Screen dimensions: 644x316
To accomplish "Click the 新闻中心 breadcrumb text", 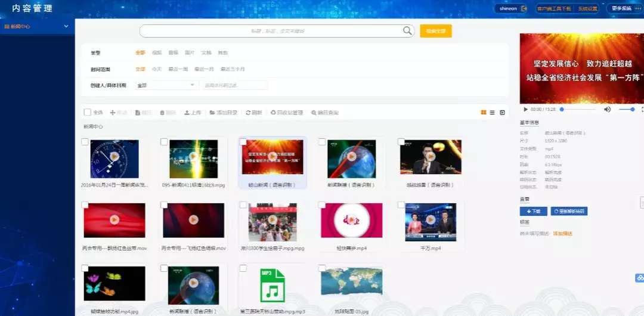I will point(93,126).
